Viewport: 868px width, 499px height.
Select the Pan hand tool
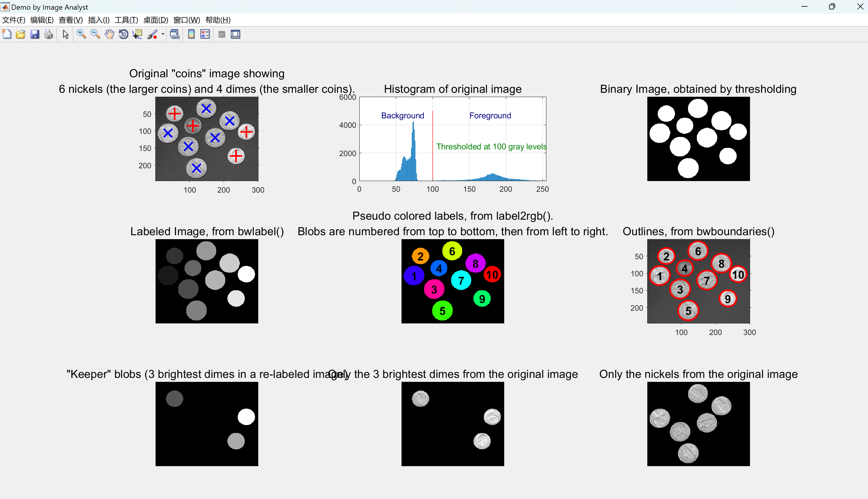[109, 34]
